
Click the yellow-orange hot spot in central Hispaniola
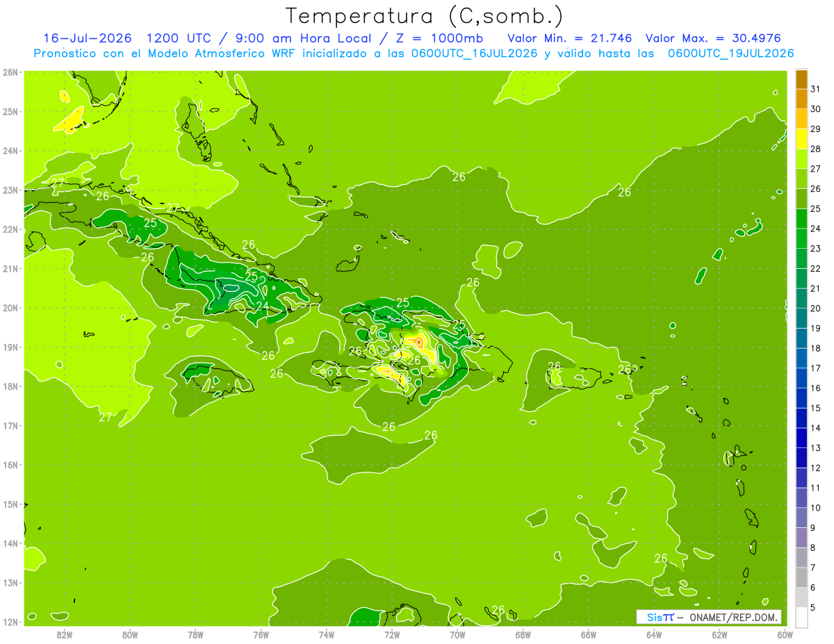click(418, 342)
